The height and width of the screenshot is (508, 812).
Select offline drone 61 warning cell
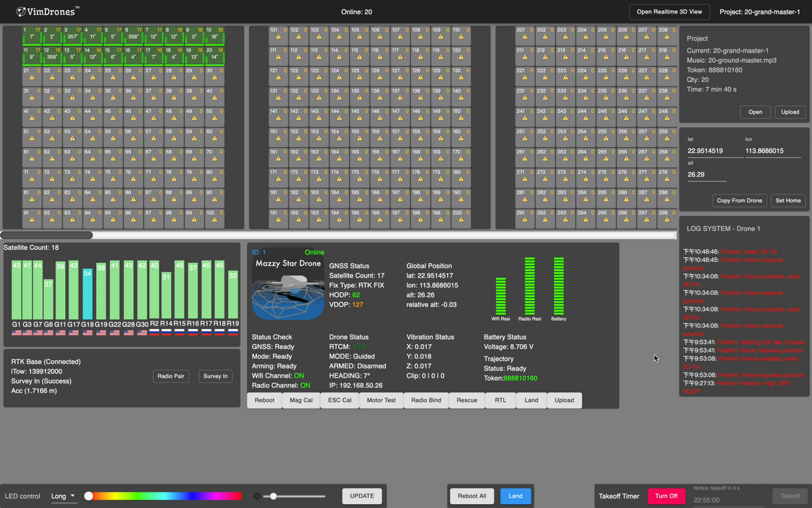(x=32, y=157)
